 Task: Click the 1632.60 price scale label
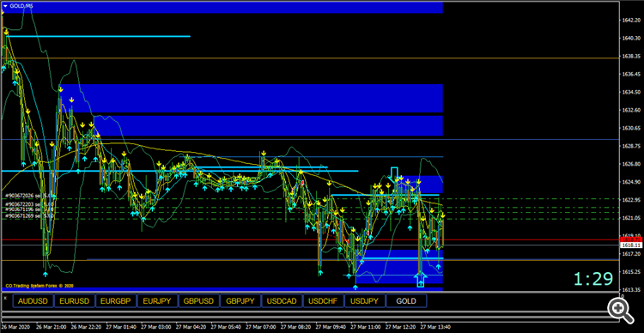tap(632, 110)
